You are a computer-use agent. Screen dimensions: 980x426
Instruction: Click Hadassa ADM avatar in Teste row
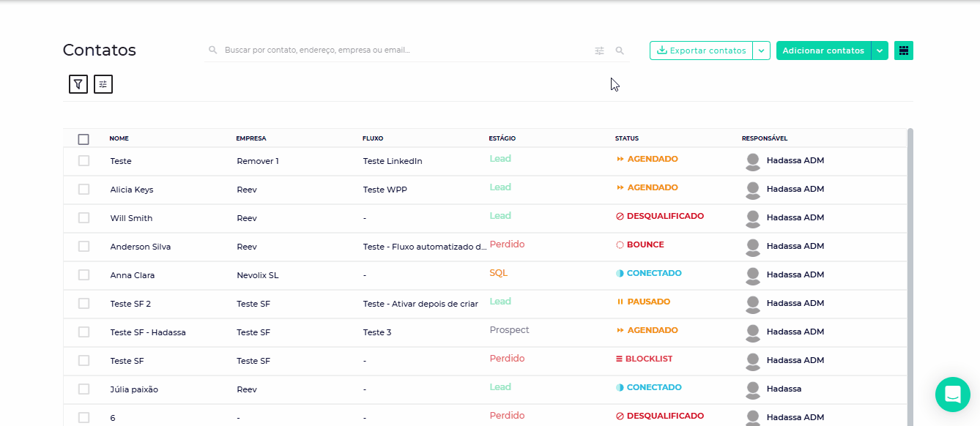[752, 161]
